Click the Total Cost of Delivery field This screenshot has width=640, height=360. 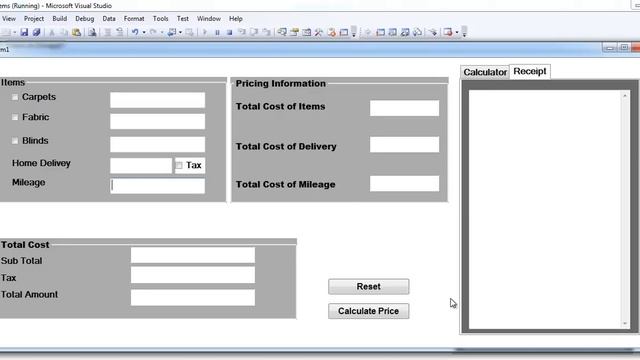tap(404, 144)
